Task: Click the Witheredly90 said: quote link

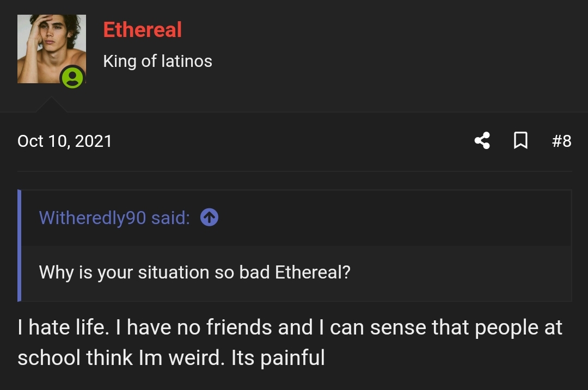Action: [x=114, y=218]
